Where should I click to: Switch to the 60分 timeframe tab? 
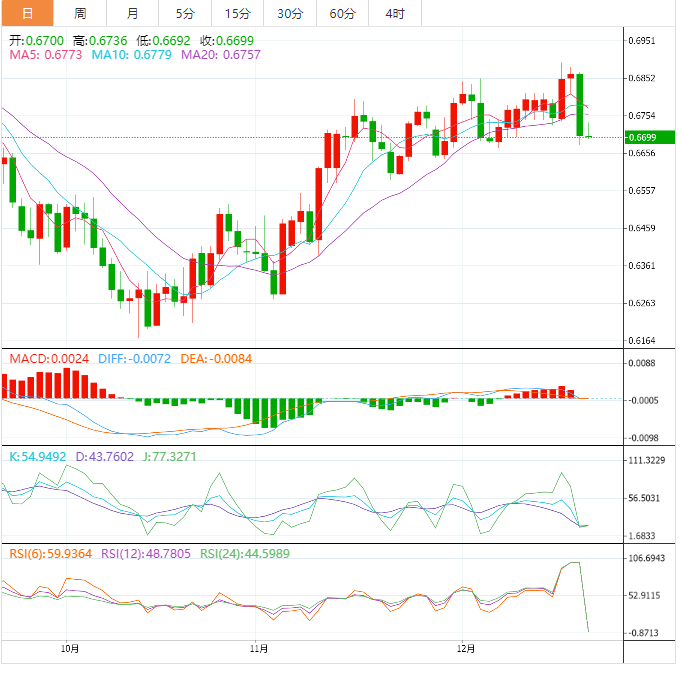(x=342, y=13)
